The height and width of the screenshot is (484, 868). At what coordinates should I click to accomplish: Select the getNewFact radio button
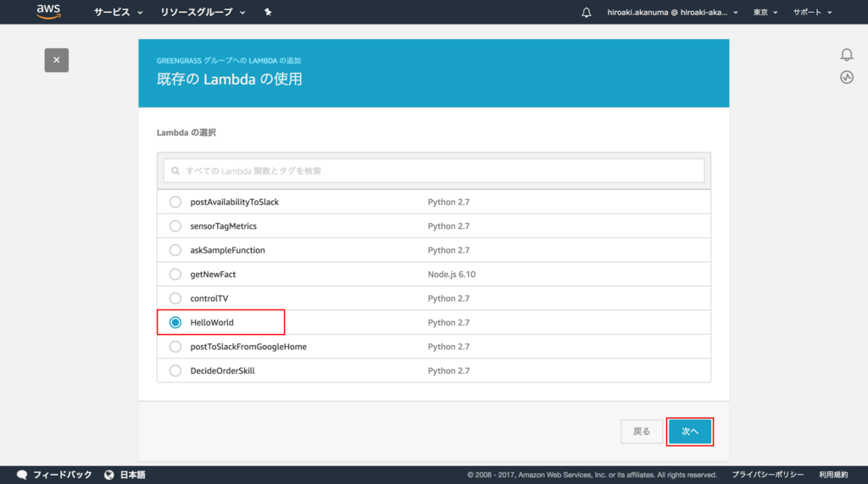175,274
